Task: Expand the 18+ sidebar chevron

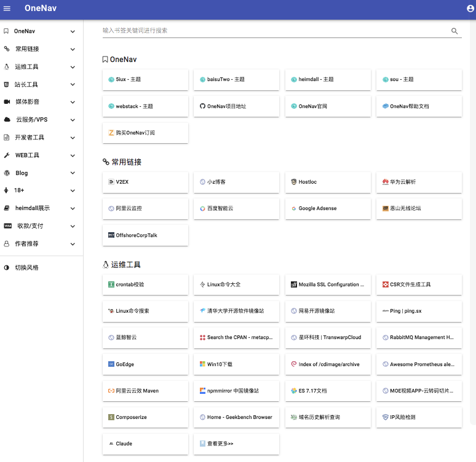Action: (x=73, y=190)
